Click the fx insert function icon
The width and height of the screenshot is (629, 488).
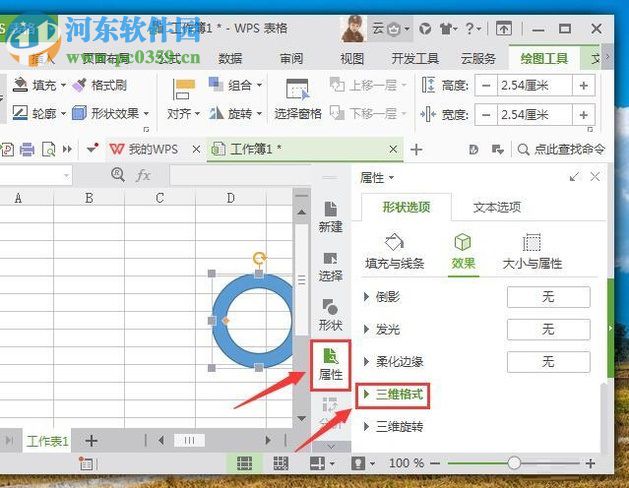[143, 175]
